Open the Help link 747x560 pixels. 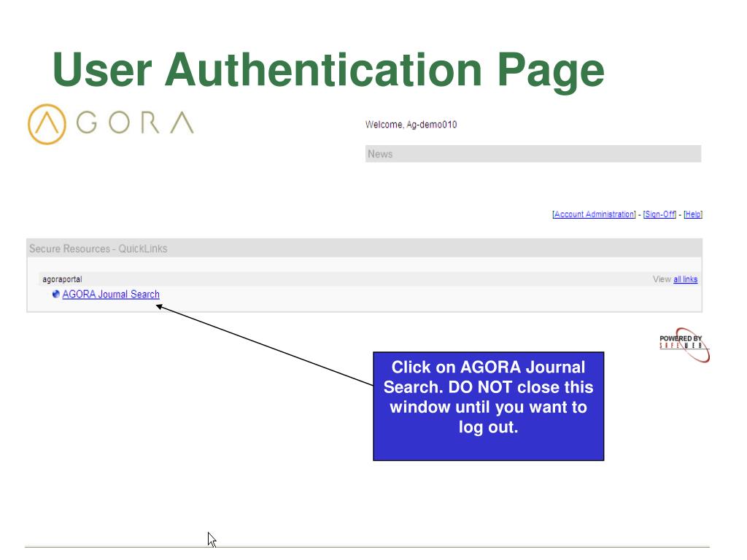tap(693, 214)
